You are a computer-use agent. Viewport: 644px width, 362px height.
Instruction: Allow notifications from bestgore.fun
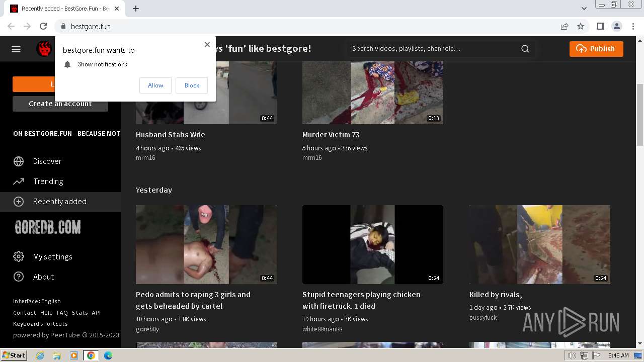click(x=155, y=85)
